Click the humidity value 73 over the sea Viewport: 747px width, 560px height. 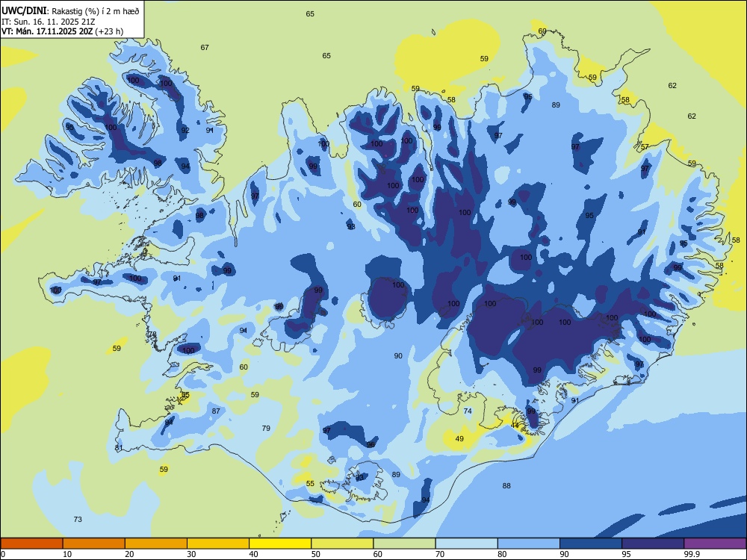click(78, 519)
